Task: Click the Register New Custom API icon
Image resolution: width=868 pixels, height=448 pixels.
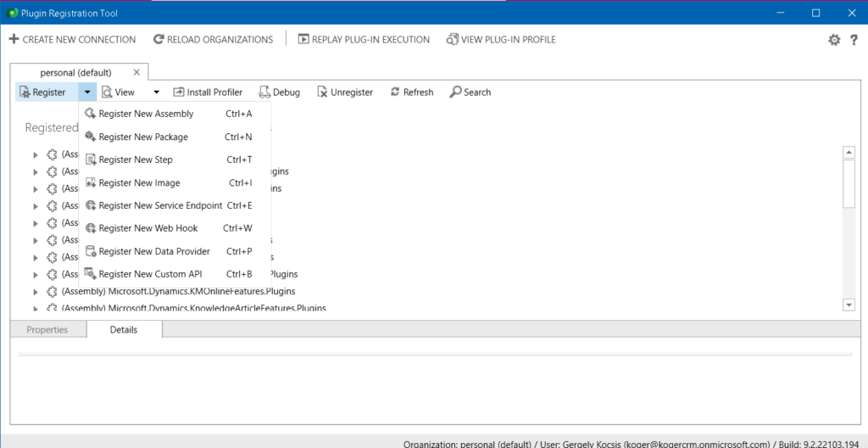Action: [91, 274]
